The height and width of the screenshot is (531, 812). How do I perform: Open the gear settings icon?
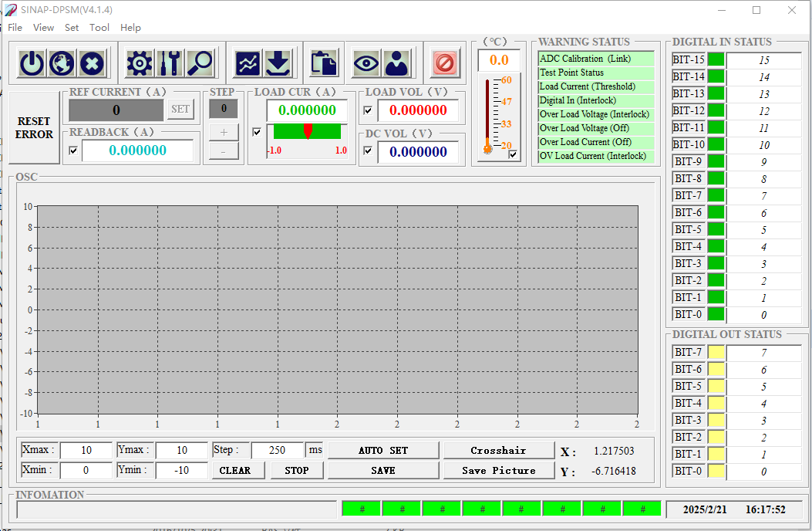pos(140,63)
